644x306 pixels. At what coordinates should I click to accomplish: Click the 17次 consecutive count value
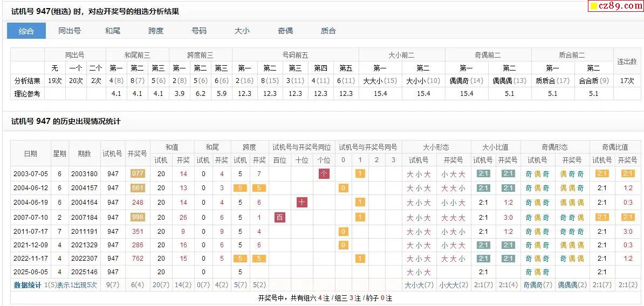point(627,81)
